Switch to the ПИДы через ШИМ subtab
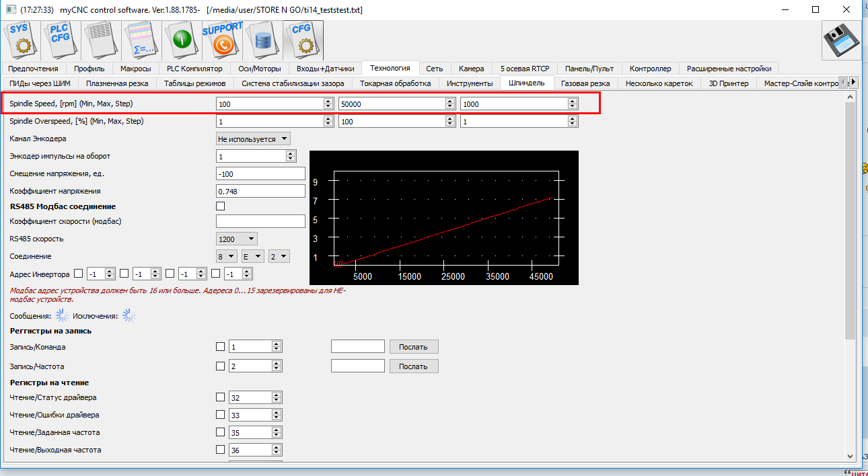The image size is (868, 476). [40, 83]
